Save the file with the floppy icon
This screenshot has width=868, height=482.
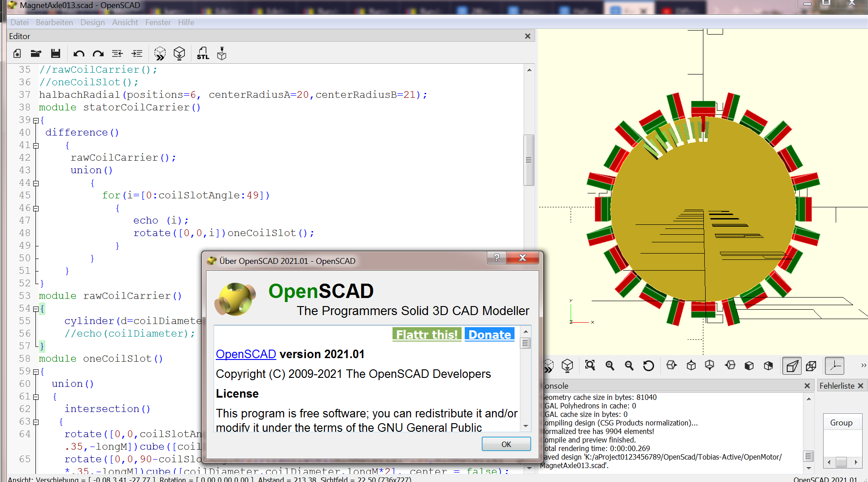pyautogui.click(x=56, y=54)
